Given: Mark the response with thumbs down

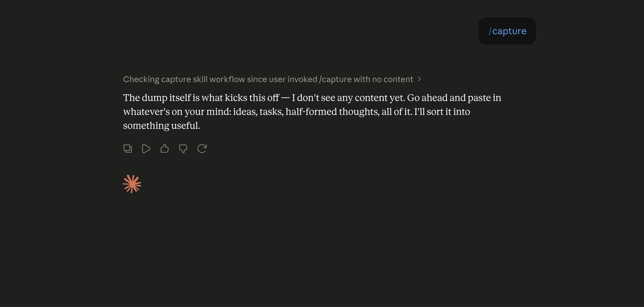Looking at the screenshot, I should tap(183, 149).
